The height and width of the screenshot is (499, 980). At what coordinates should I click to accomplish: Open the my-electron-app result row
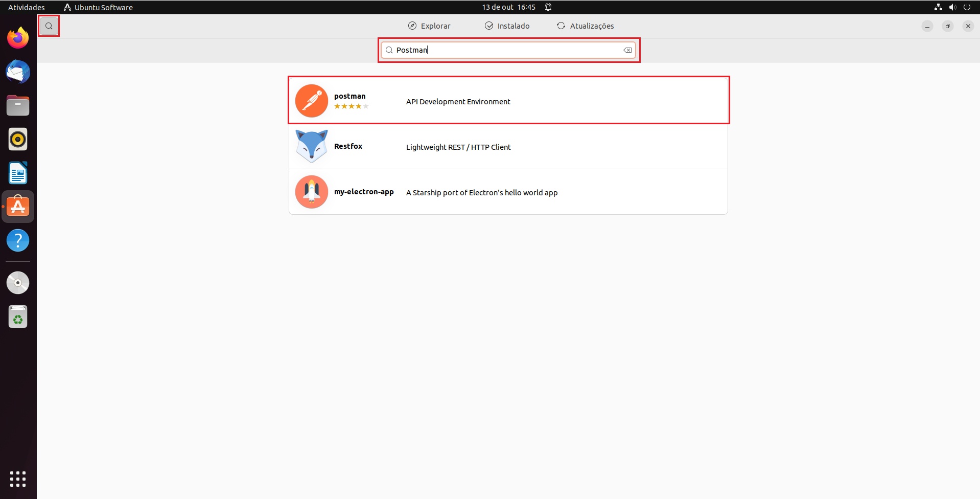point(508,192)
